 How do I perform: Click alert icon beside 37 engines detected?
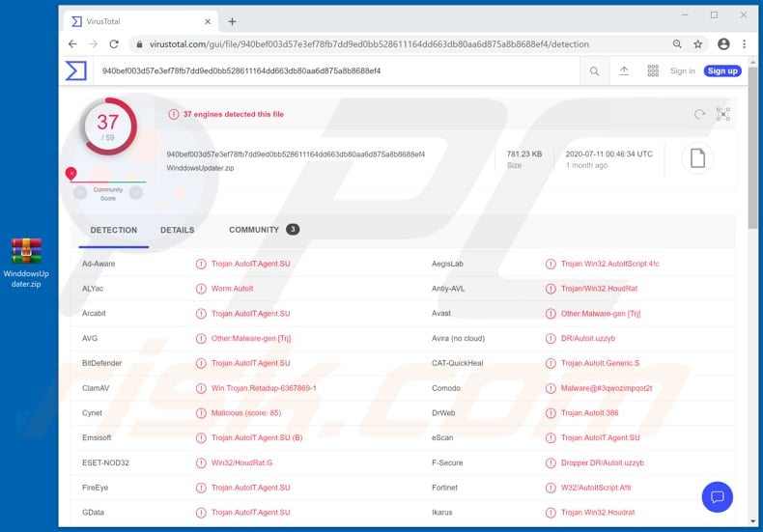[173, 114]
